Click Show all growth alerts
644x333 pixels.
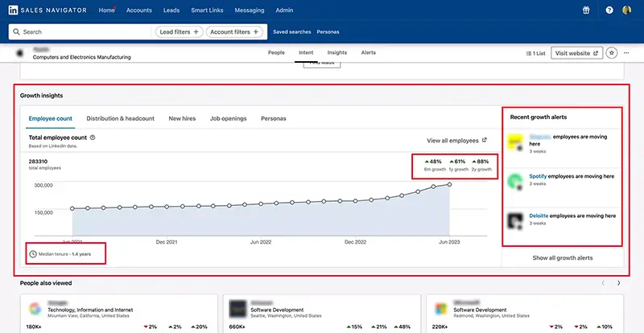(x=562, y=258)
